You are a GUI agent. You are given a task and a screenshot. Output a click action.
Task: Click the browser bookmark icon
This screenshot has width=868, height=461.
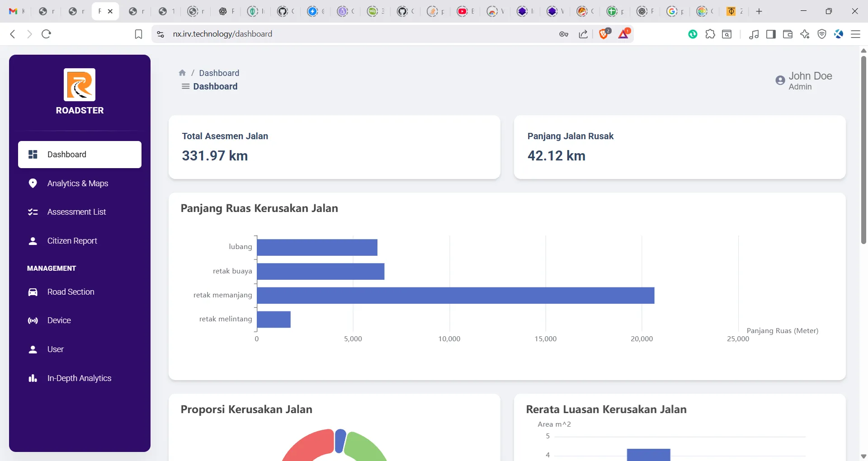coord(139,34)
